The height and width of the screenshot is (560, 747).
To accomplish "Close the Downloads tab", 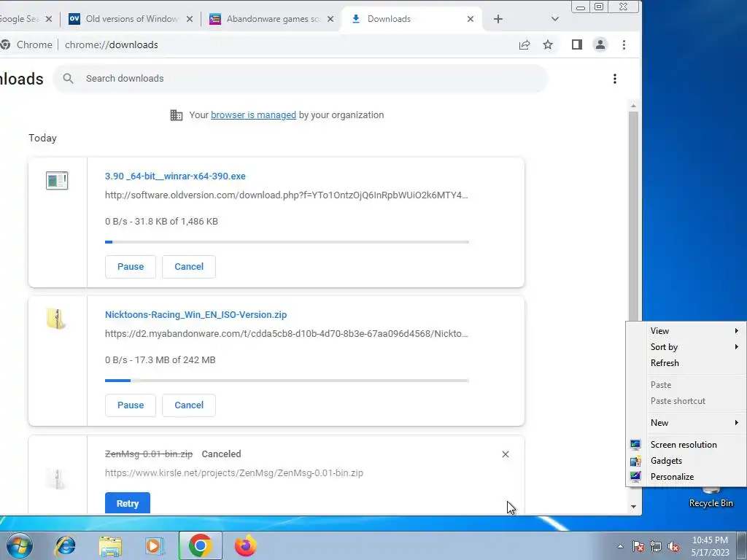I will coord(471,19).
